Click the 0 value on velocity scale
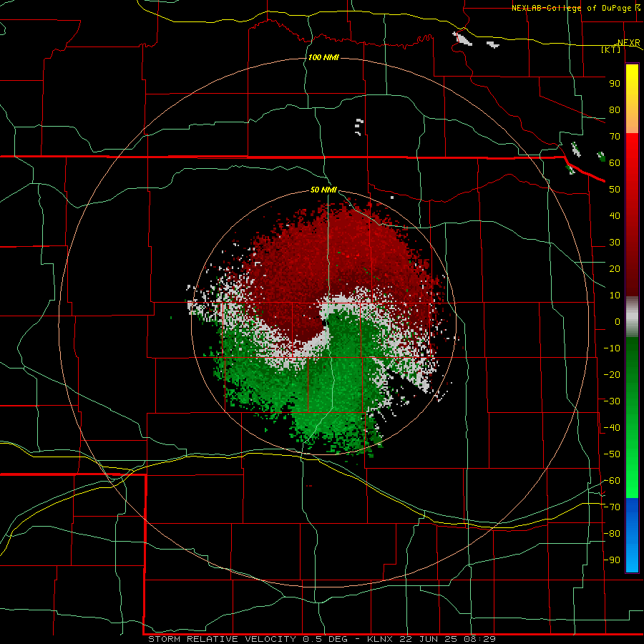 618,321
